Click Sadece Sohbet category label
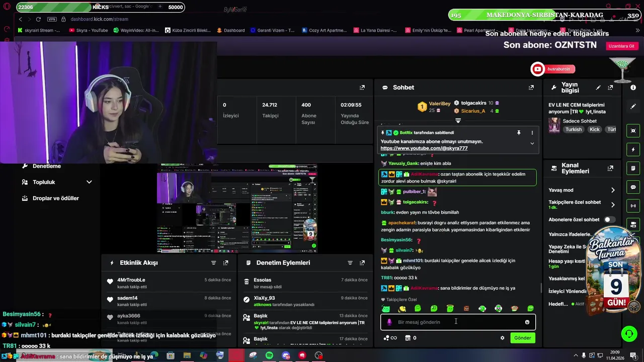644x362 pixels. 580,121
